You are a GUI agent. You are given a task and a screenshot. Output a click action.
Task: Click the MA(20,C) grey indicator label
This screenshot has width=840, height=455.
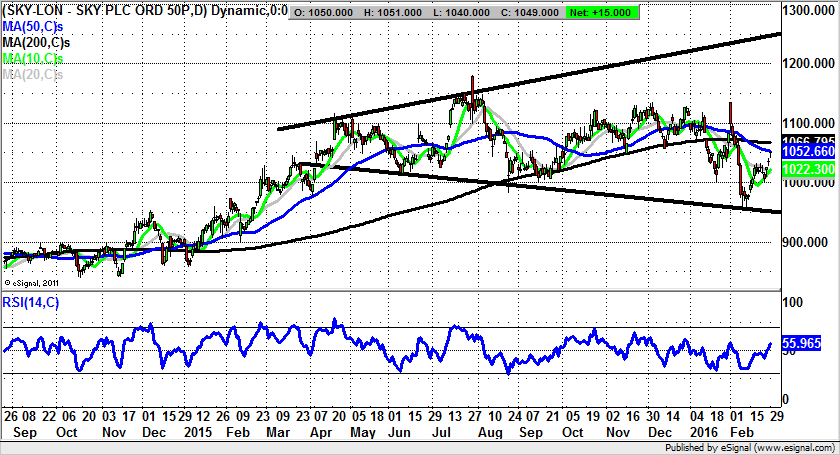click(33, 74)
